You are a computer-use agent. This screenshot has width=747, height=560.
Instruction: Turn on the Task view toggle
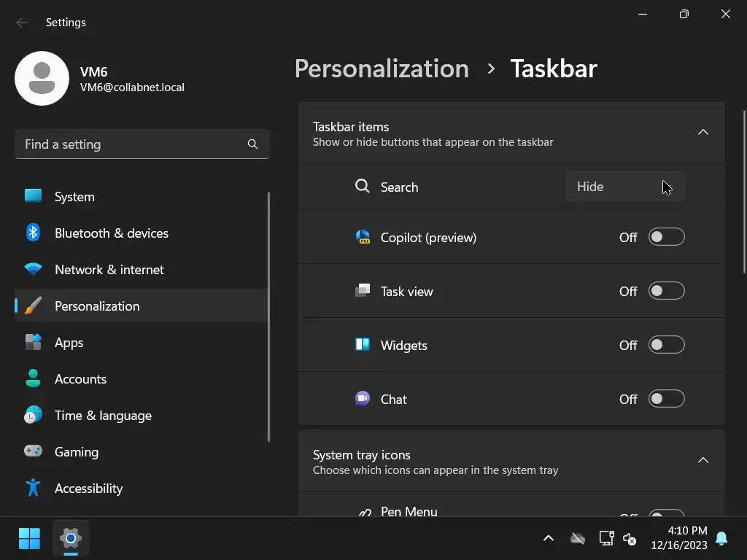tap(666, 291)
